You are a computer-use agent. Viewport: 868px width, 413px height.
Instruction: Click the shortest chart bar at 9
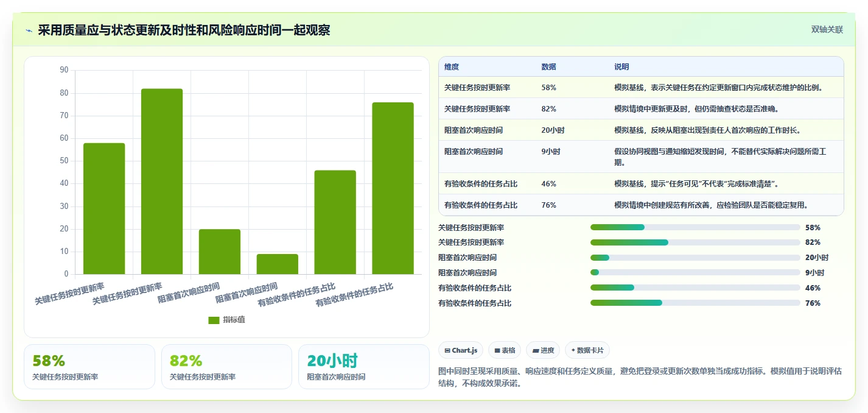[x=278, y=264]
